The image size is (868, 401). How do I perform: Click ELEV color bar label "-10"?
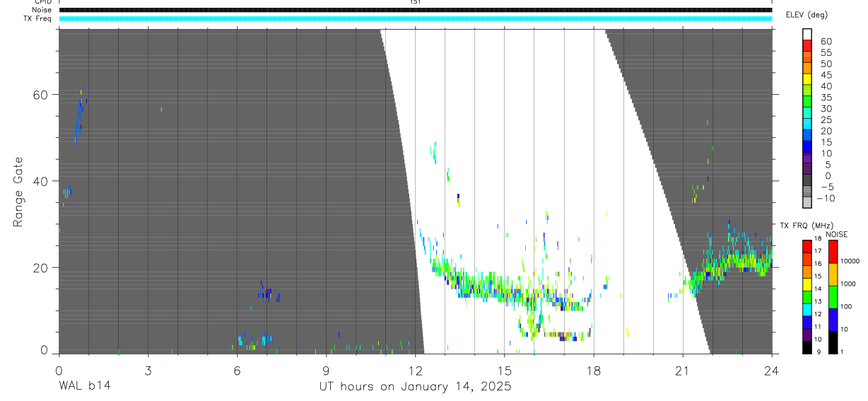(824, 198)
